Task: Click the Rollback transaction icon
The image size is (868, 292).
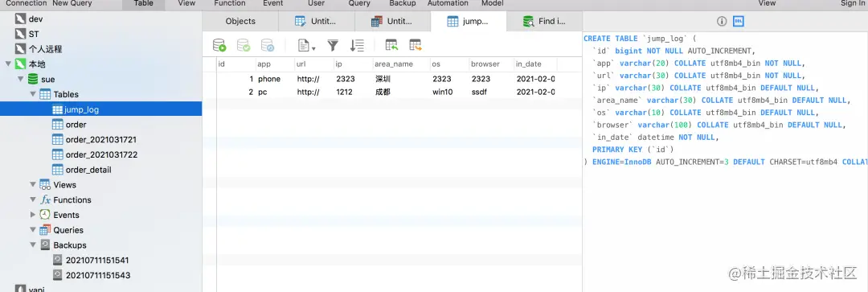Action: (x=268, y=45)
